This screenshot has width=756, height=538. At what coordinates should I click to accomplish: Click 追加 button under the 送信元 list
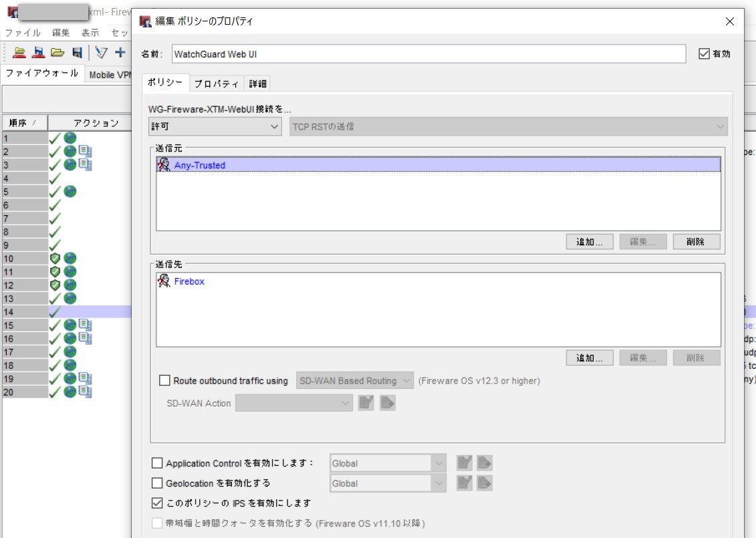pos(590,241)
